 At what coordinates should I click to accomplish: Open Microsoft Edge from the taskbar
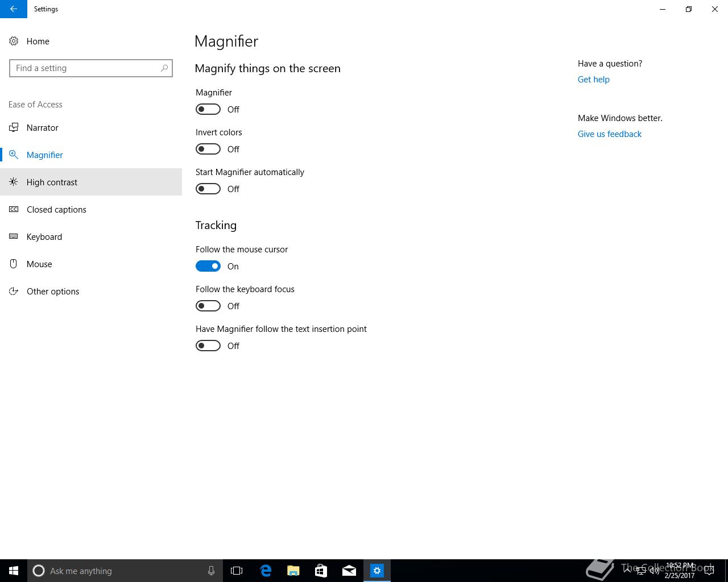point(266,571)
